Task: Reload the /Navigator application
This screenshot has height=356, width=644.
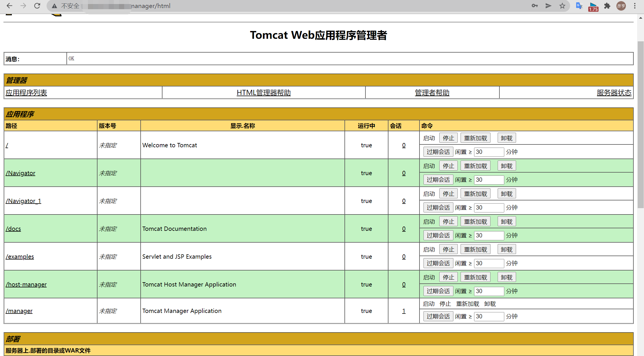Action: click(476, 166)
